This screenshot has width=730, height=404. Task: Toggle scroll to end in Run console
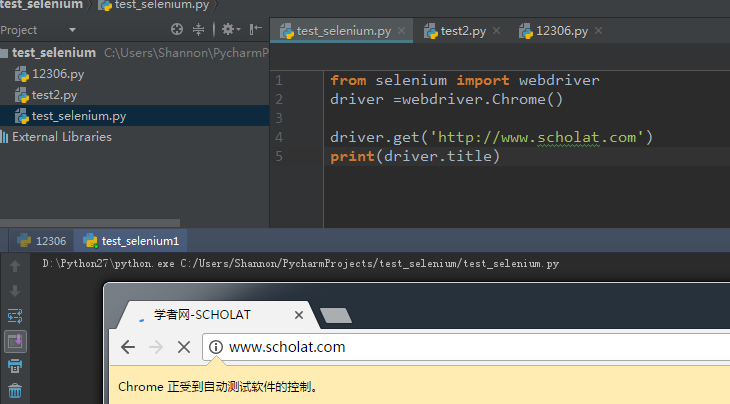15,341
